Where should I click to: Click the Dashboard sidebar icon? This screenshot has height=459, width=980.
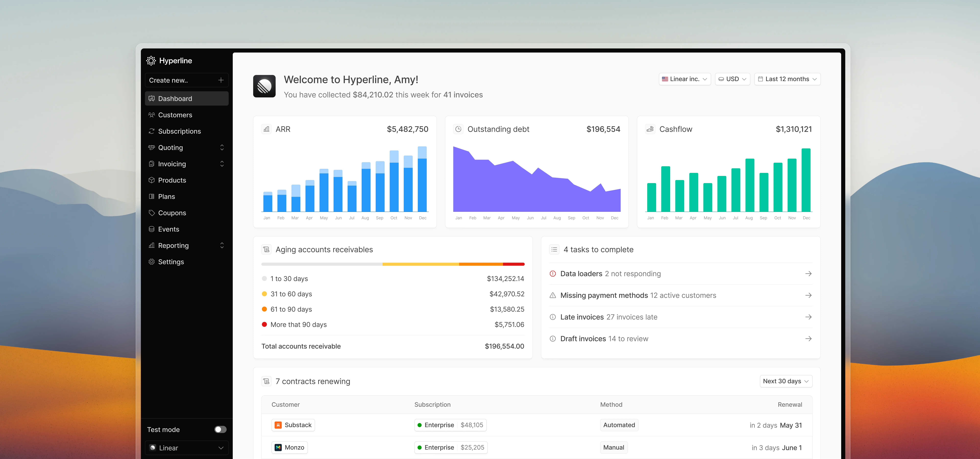pyautogui.click(x=151, y=98)
